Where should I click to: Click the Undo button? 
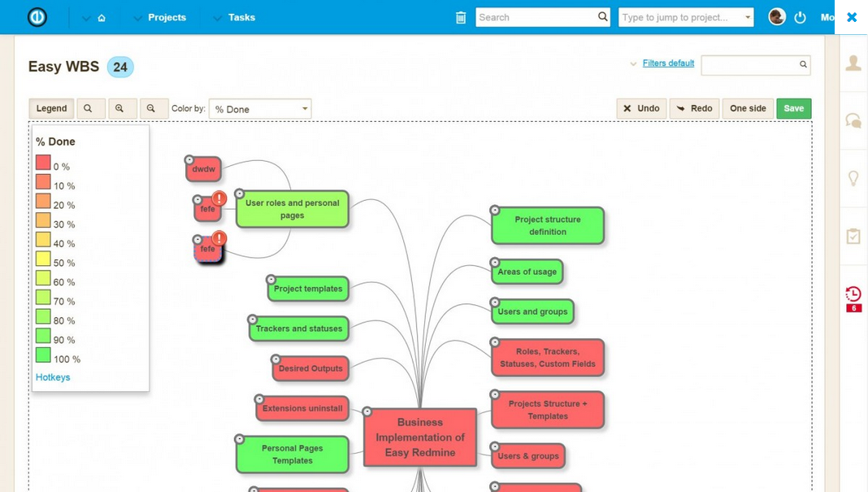[x=641, y=109]
